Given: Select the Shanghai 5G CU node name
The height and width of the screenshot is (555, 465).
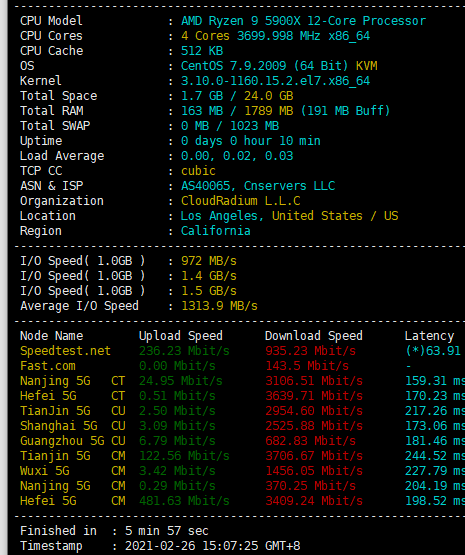Looking at the screenshot, I should pos(73,426).
